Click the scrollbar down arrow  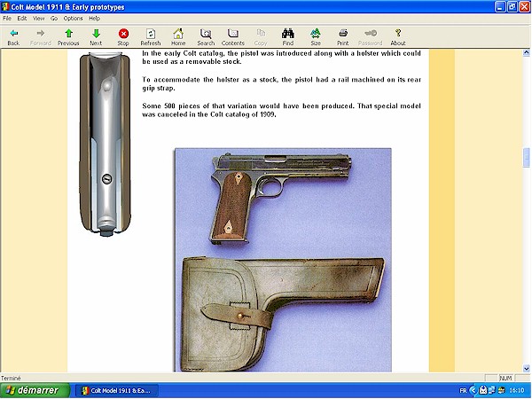[526, 368]
